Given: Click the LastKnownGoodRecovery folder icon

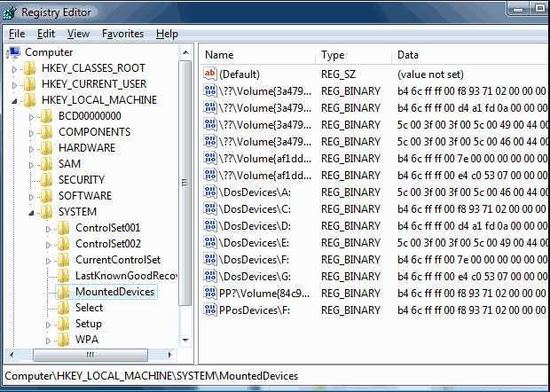Looking at the screenshot, I should coord(64,276).
